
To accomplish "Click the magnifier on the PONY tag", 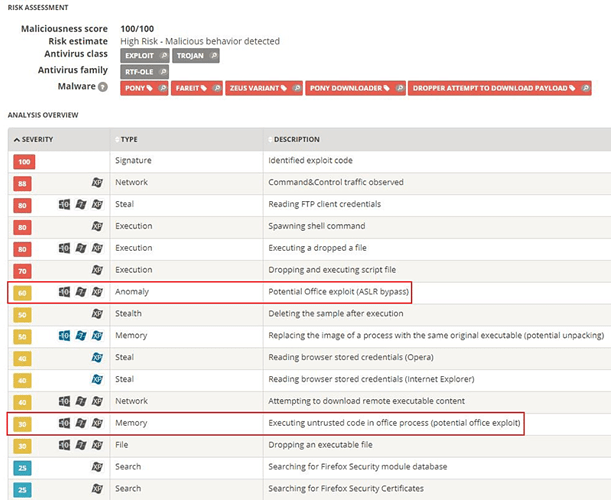I will pyautogui.click(x=163, y=88).
